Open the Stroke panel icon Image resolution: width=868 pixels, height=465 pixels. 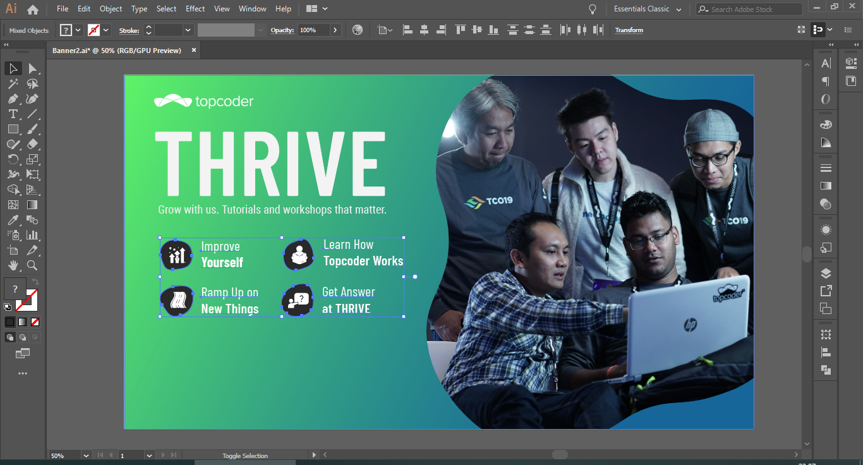[826, 168]
